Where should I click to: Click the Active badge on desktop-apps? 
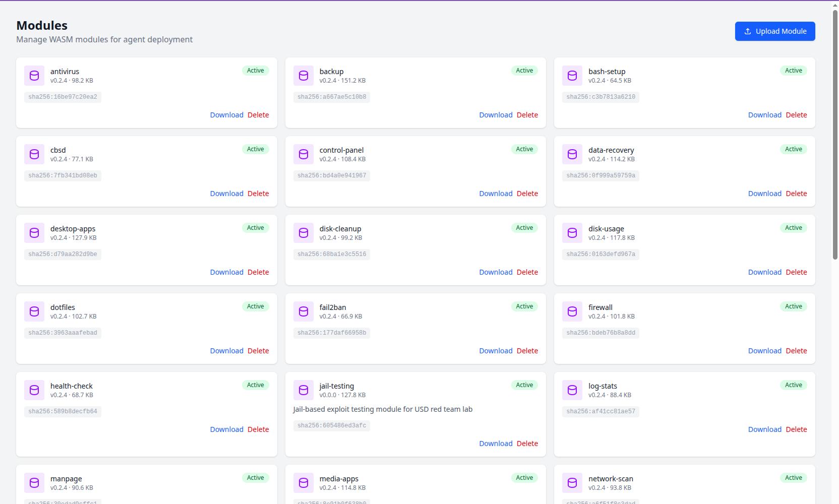click(x=256, y=228)
